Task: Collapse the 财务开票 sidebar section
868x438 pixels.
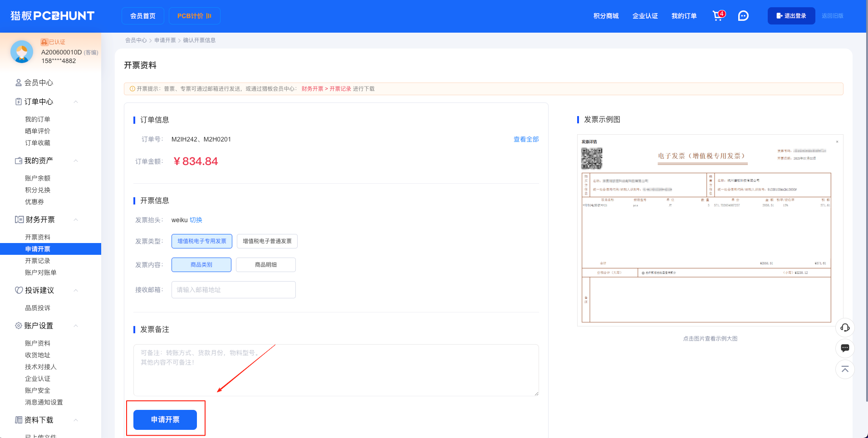Action: pyautogui.click(x=76, y=219)
